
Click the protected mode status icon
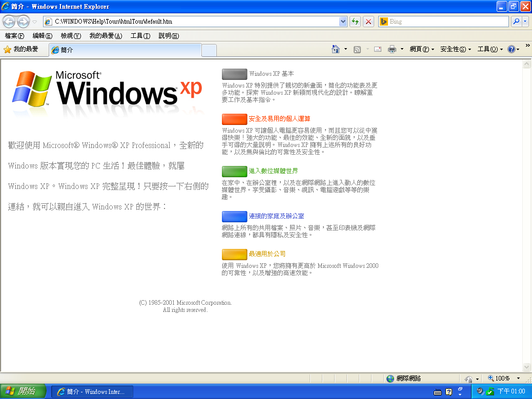(469, 379)
